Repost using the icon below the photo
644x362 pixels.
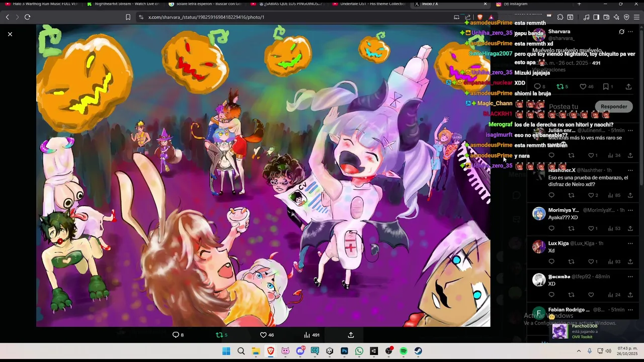219,335
